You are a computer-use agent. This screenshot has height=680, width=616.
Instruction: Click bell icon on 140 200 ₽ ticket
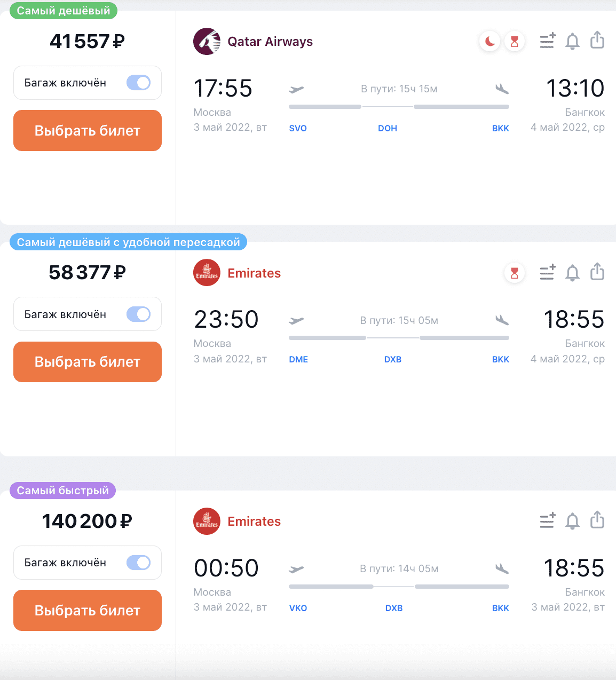coord(572,521)
